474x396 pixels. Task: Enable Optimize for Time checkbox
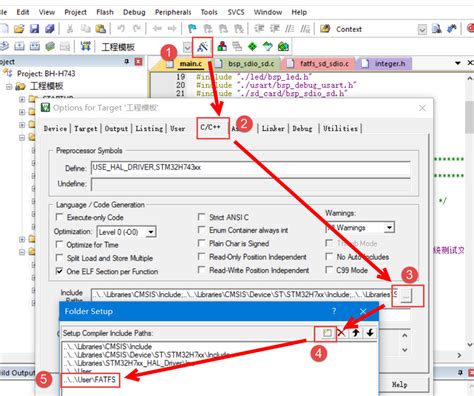[59, 244]
